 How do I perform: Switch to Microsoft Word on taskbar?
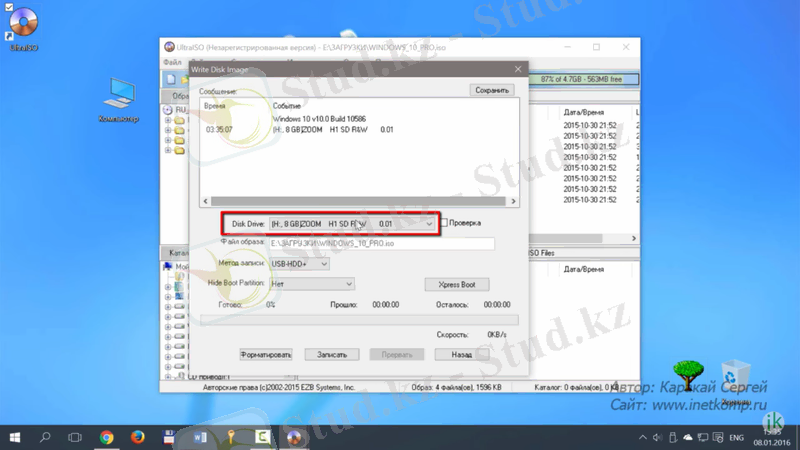pos(200,437)
